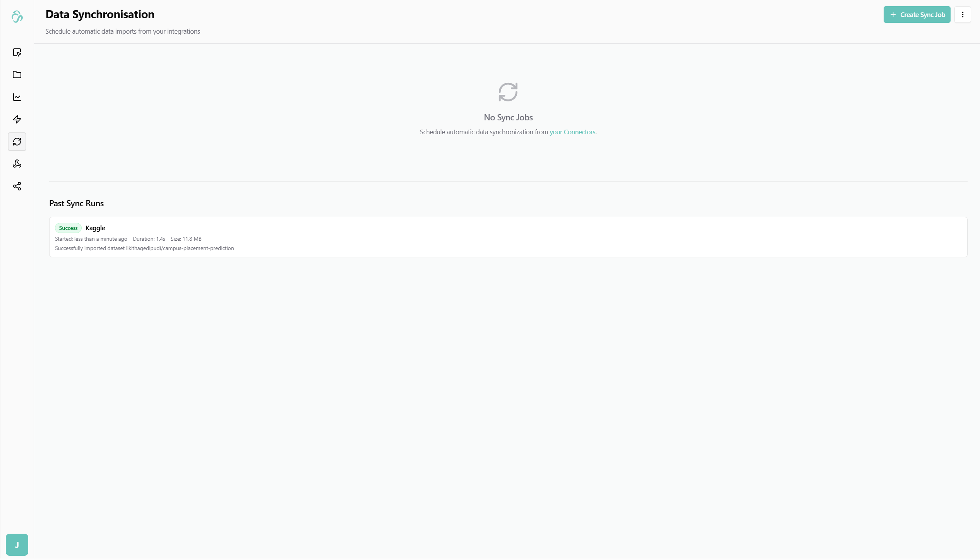Open the Files folder icon in sidebar

click(17, 75)
